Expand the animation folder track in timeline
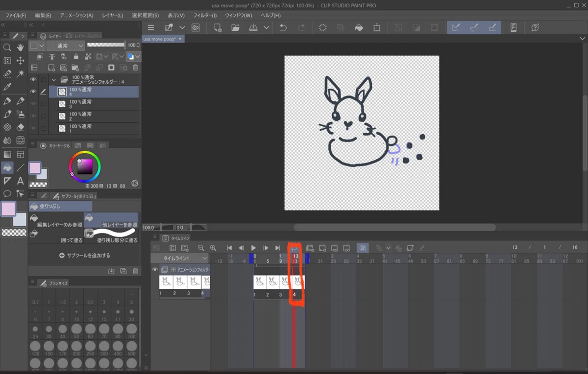The image size is (588, 374). coord(172,270)
